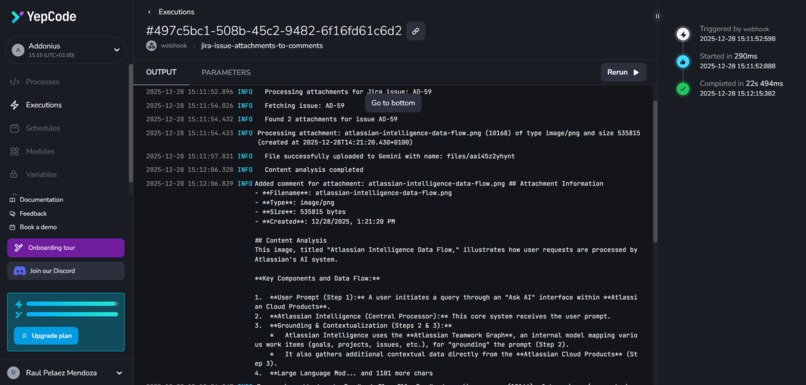The width and height of the screenshot is (806, 385).
Task: Click the Processes code icon
Action: tap(14, 82)
